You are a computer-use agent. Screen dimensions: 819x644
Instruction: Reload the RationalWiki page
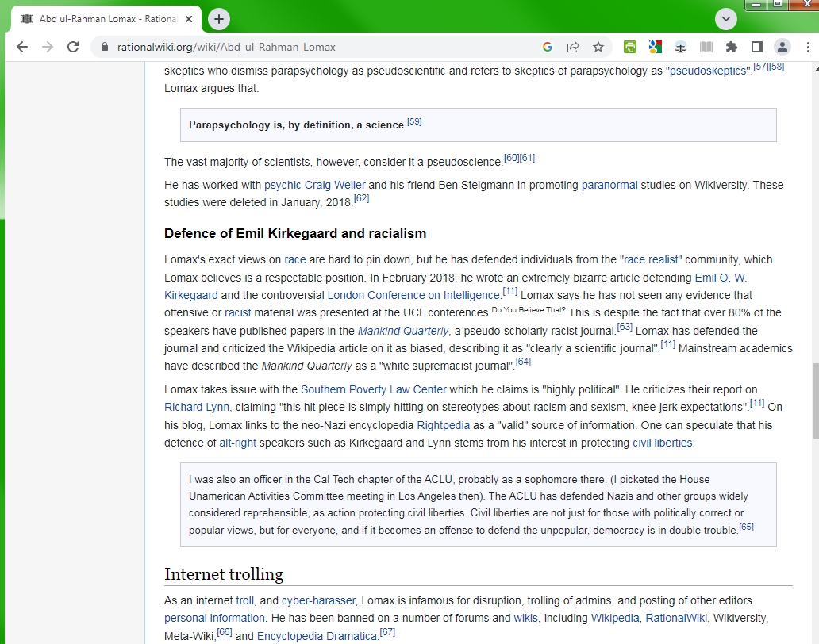[73, 47]
